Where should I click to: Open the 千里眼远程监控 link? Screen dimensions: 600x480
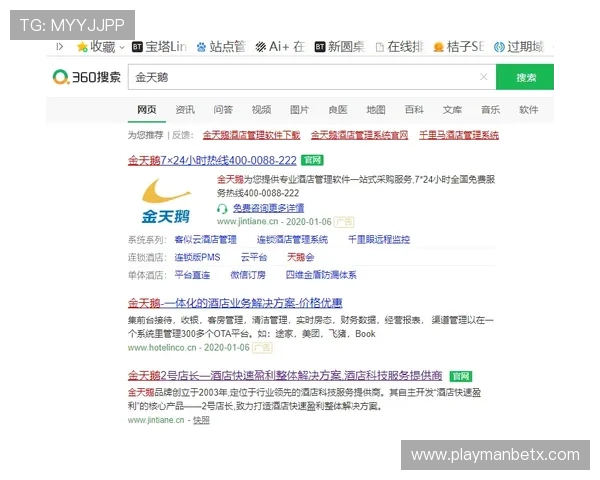click(x=379, y=240)
